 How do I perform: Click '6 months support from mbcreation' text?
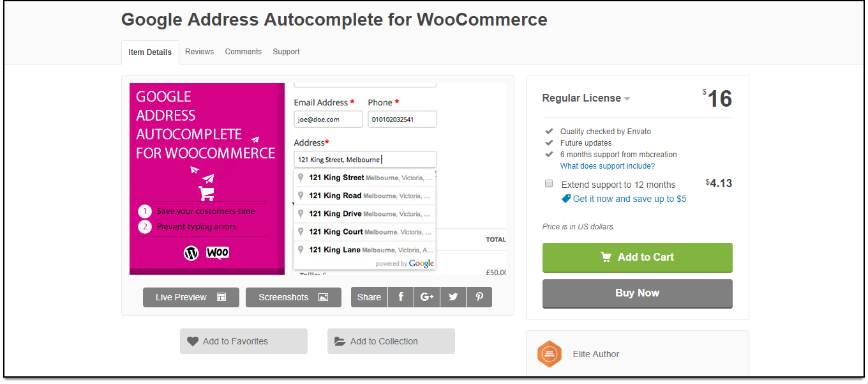618,155
